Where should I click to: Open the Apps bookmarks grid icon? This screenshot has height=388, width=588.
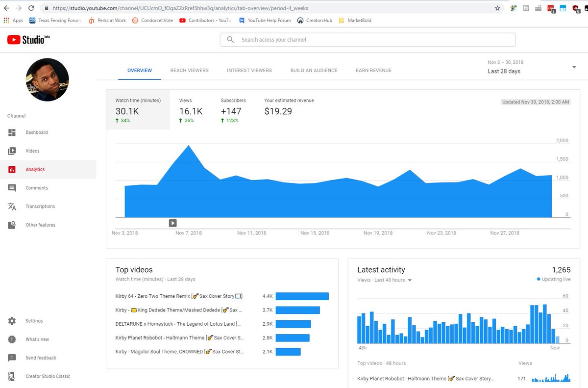tap(6, 21)
